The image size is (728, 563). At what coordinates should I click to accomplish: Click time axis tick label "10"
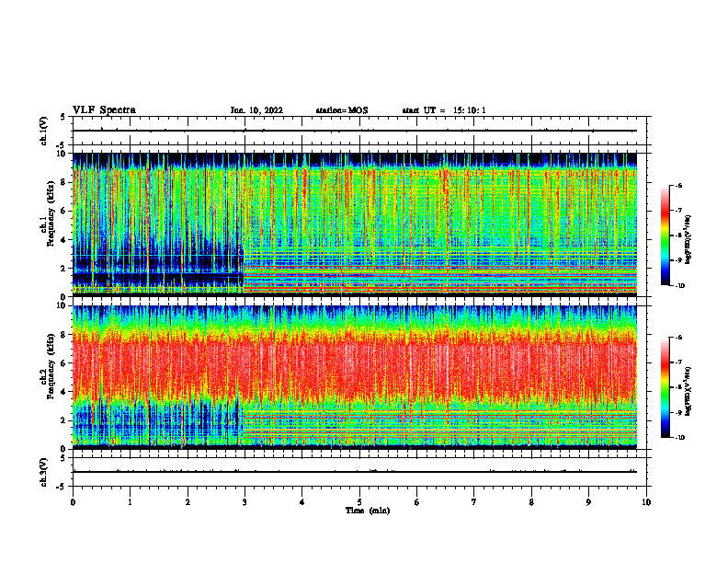click(x=646, y=502)
